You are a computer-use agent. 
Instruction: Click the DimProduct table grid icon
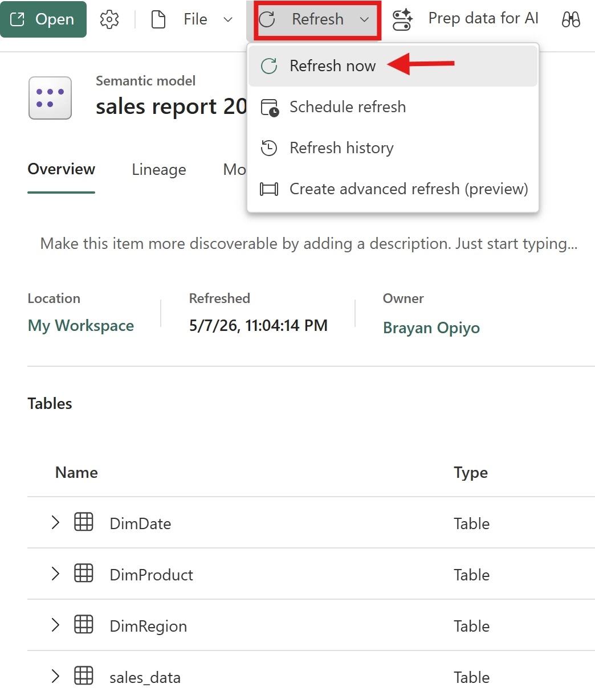click(84, 573)
